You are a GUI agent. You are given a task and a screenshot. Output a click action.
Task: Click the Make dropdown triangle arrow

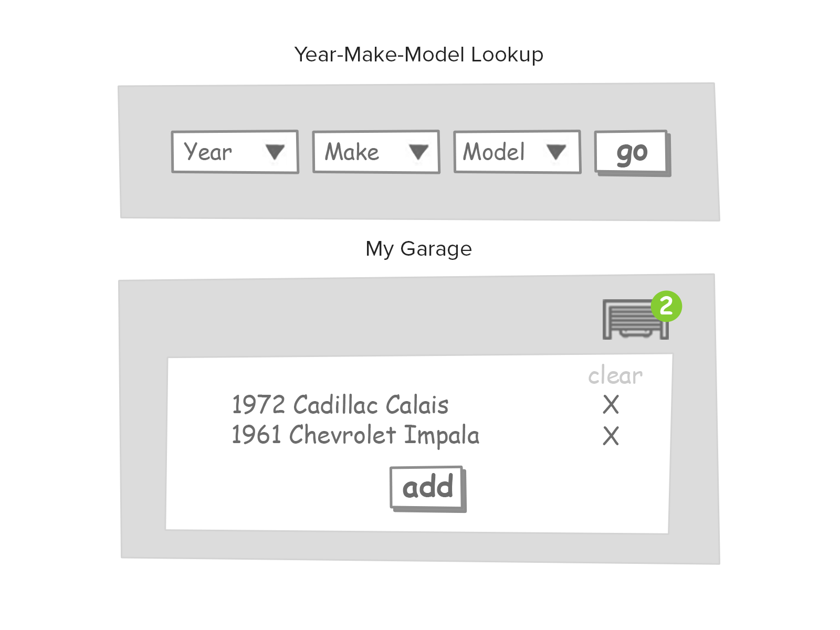tap(418, 152)
